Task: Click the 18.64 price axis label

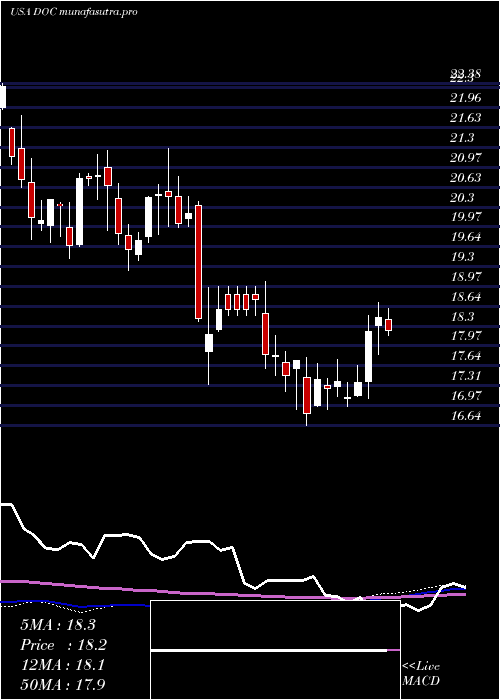Action: [466, 297]
